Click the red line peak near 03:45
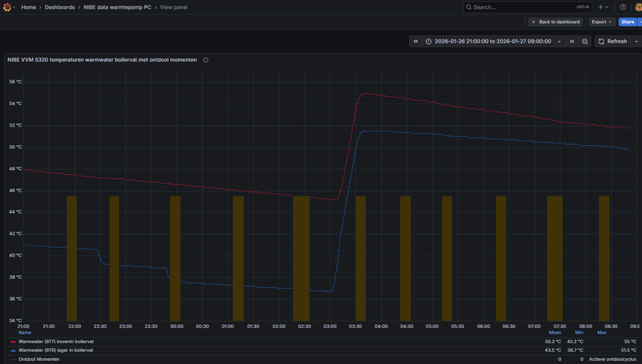This screenshot has width=642, height=364. tap(366, 94)
